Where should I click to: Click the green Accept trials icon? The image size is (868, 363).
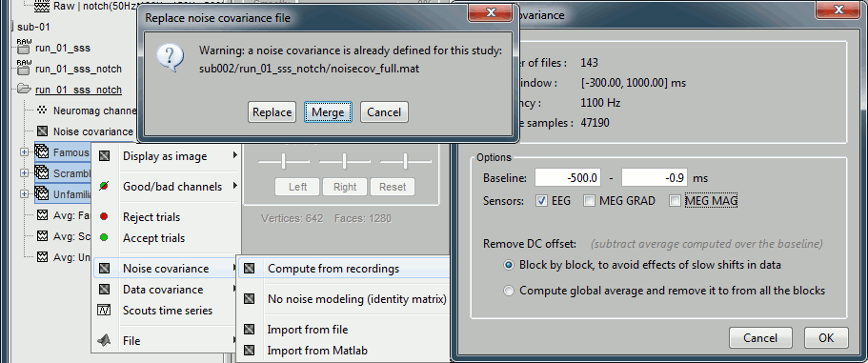point(104,238)
